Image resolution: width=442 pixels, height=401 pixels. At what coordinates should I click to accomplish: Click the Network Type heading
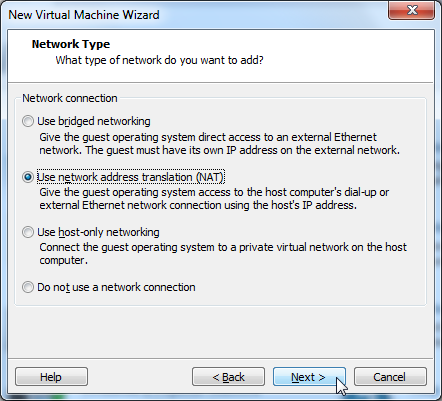pyautogui.click(x=71, y=44)
